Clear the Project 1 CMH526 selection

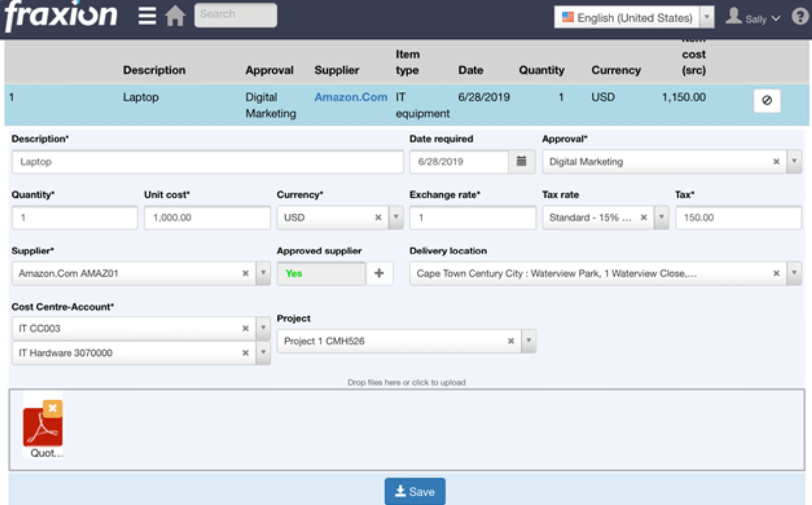click(x=510, y=341)
